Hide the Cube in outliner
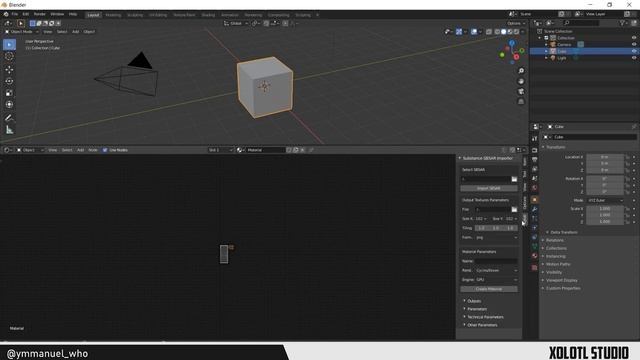The height and width of the screenshot is (360, 640). [x=634, y=51]
